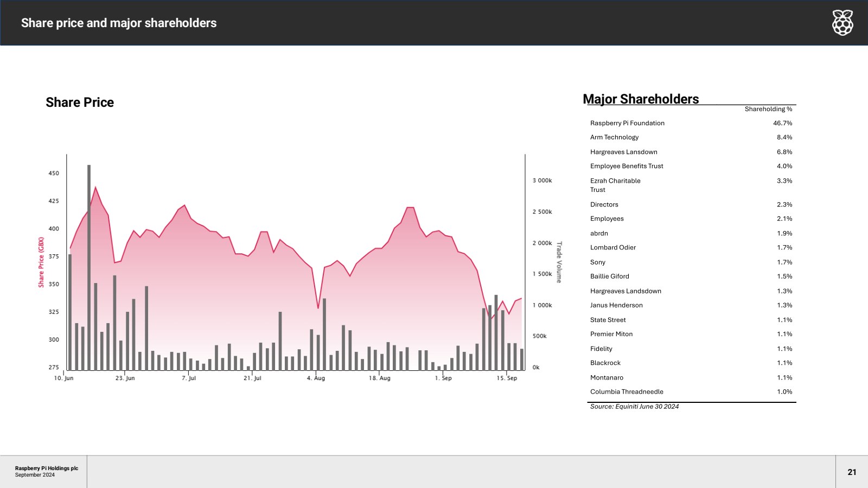Click the page number 21
Viewport: 868px width, 488px height.
click(x=852, y=472)
